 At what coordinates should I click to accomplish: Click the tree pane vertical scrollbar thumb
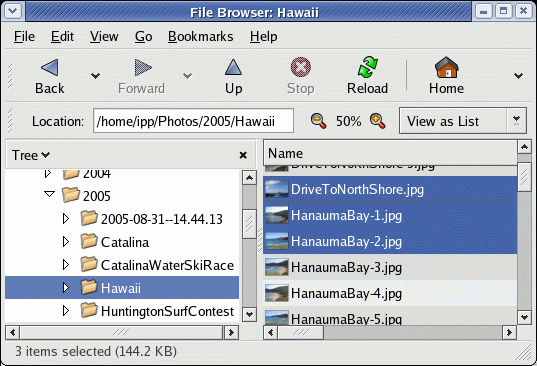(x=249, y=224)
